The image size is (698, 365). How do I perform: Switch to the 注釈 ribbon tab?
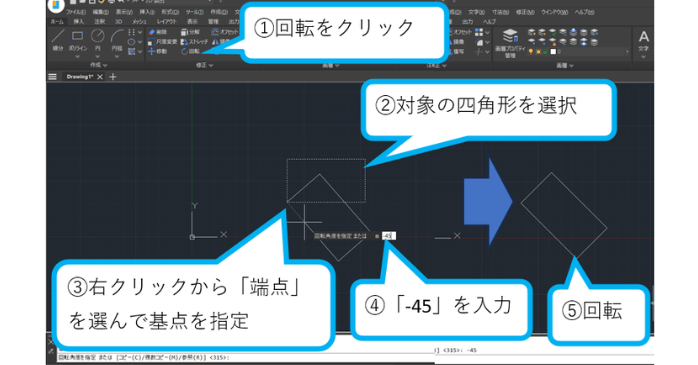[x=99, y=21]
